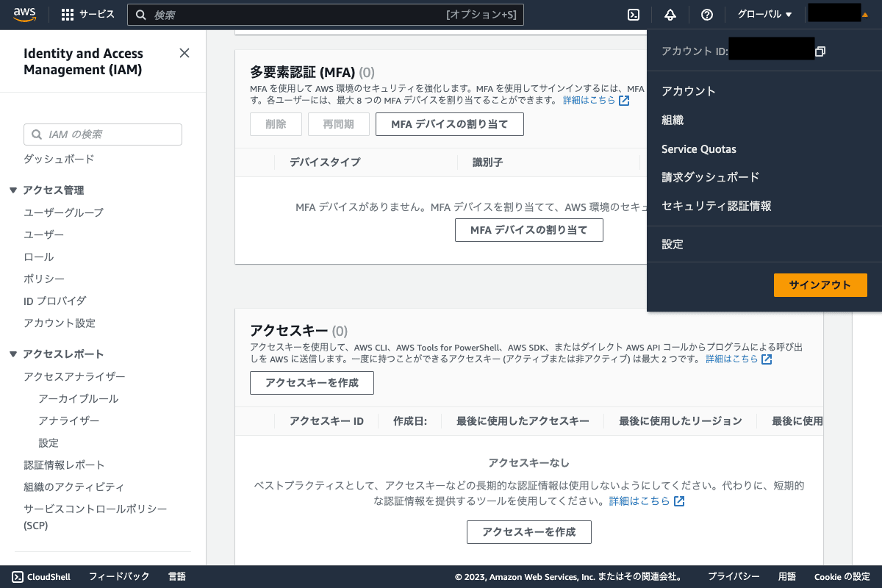
Task: Open サービスコントロールポリシー (SCP) in sidebar
Action: point(96,517)
